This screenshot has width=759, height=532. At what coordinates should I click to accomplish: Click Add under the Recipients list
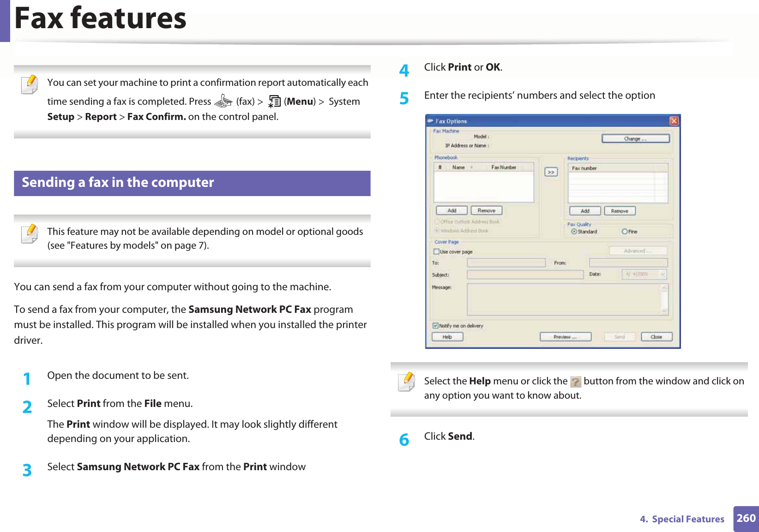[x=585, y=211]
